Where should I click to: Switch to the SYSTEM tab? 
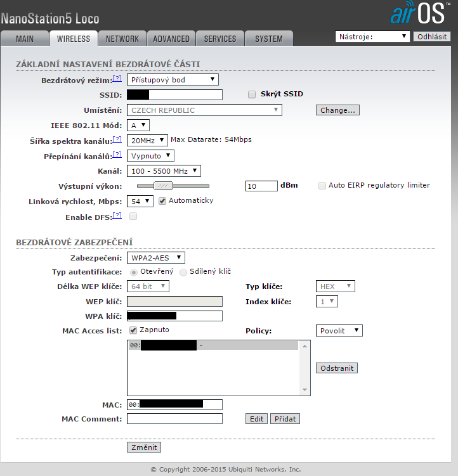tap(269, 39)
